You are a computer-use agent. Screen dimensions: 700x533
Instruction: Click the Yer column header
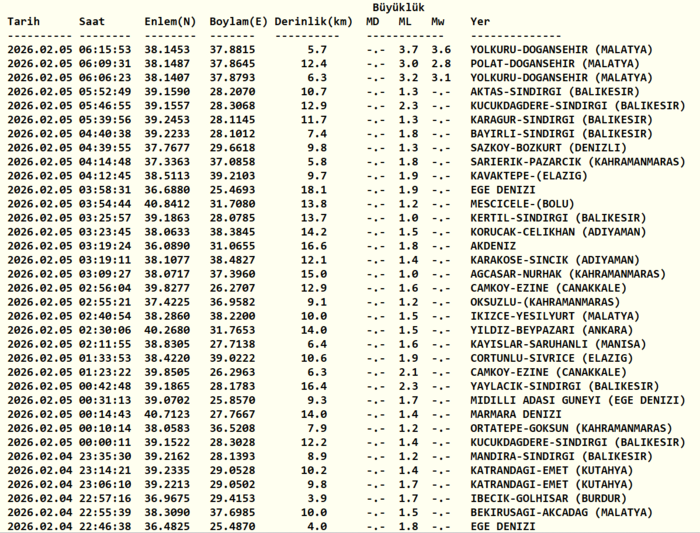pos(480,21)
